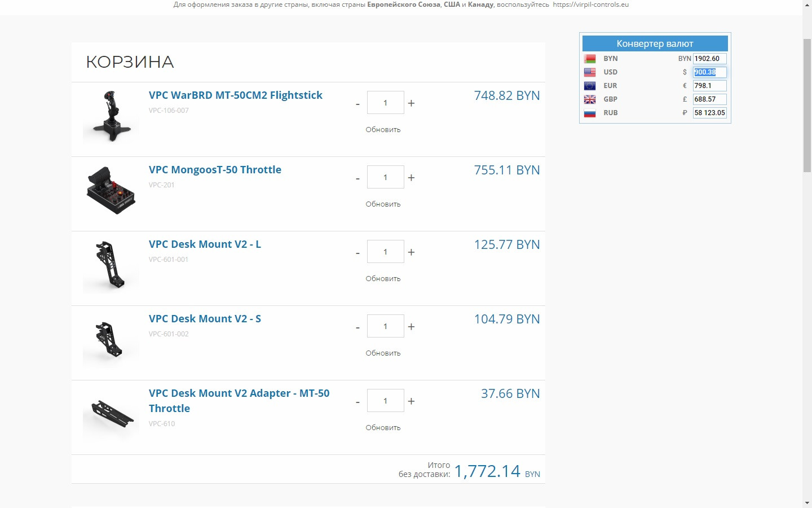Click the SKU text VPC-610

pos(162,424)
